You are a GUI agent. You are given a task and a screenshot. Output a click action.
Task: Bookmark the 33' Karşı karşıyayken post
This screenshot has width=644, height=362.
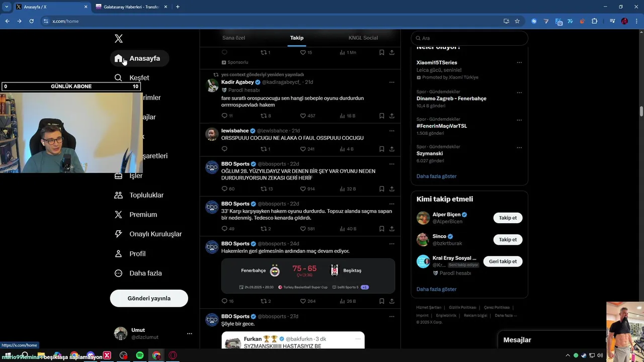[381, 229]
